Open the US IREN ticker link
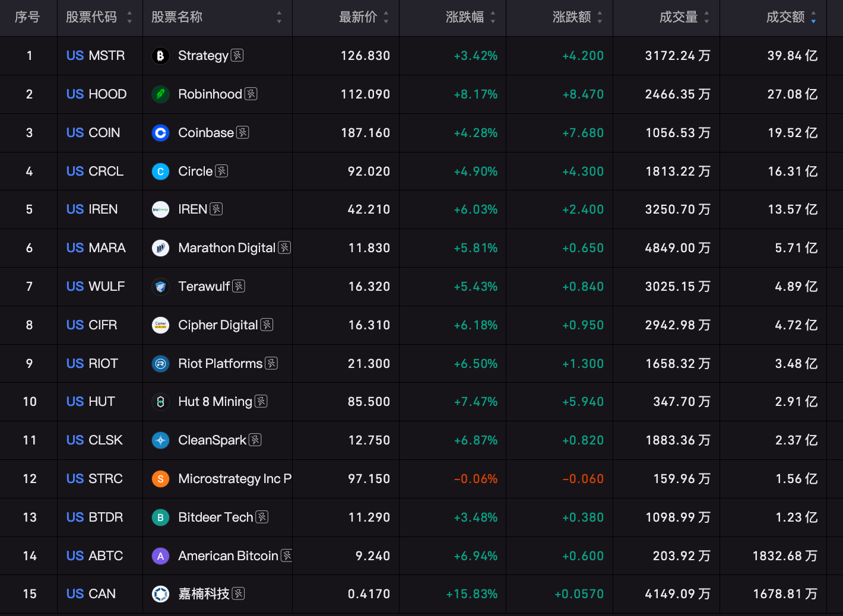The height and width of the screenshot is (616, 843). (x=92, y=209)
